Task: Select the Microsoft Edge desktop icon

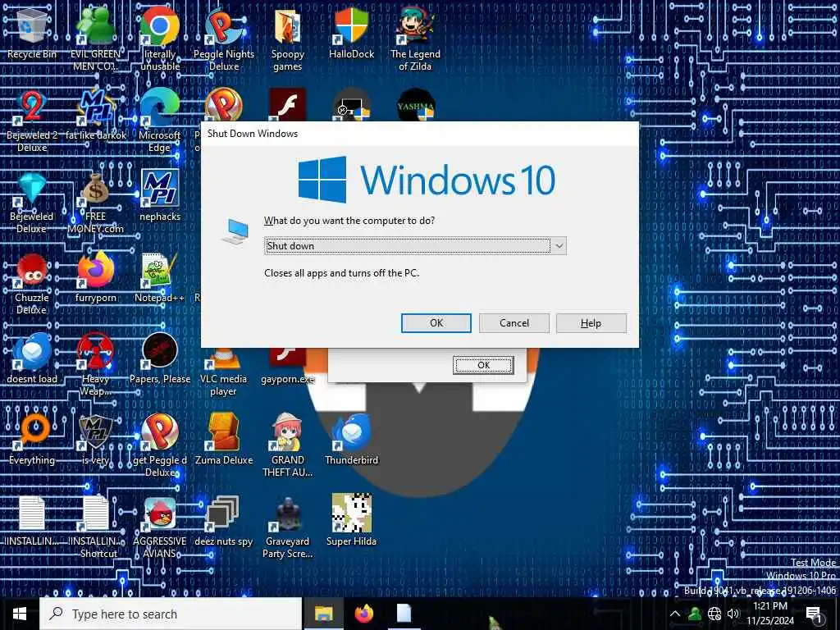Action: pyautogui.click(x=160, y=120)
